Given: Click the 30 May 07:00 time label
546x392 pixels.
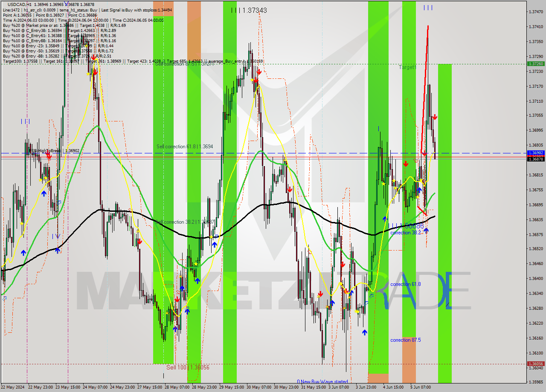Looking at the screenshot, I should 259,387.
